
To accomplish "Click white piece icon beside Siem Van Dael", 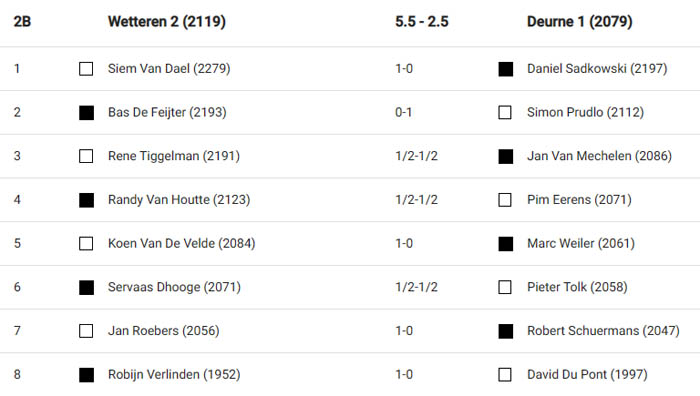I will (x=86, y=69).
